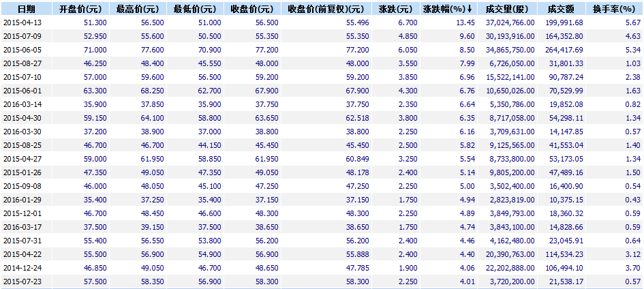Select the 37,024,766.00 volume cell
Screen dimensions: 644x289
tap(506, 22)
